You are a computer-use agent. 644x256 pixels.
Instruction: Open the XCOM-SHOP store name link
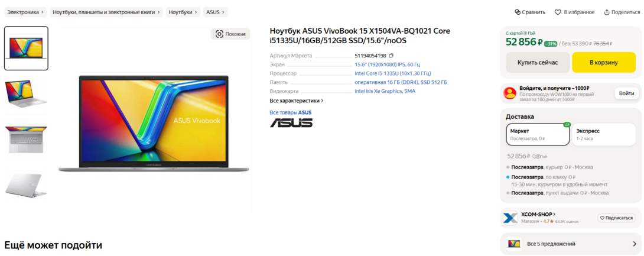[x=538, y=214]
